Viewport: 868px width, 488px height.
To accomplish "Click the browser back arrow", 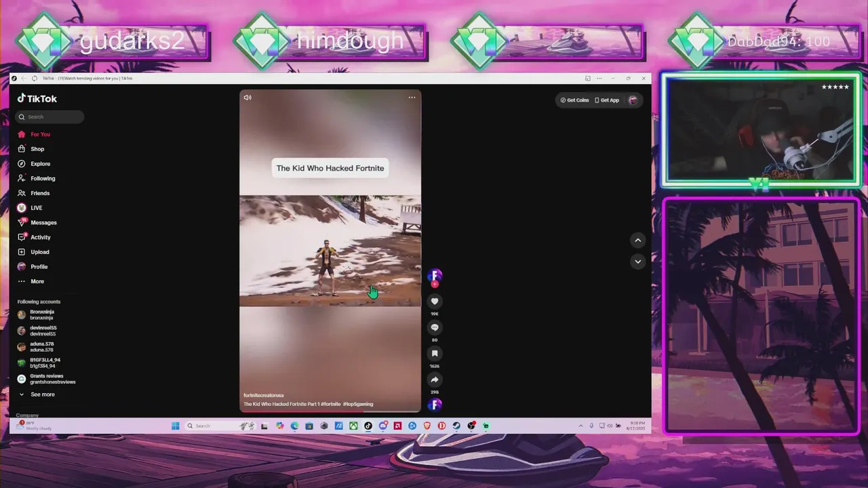I will [x=24, y=79].
